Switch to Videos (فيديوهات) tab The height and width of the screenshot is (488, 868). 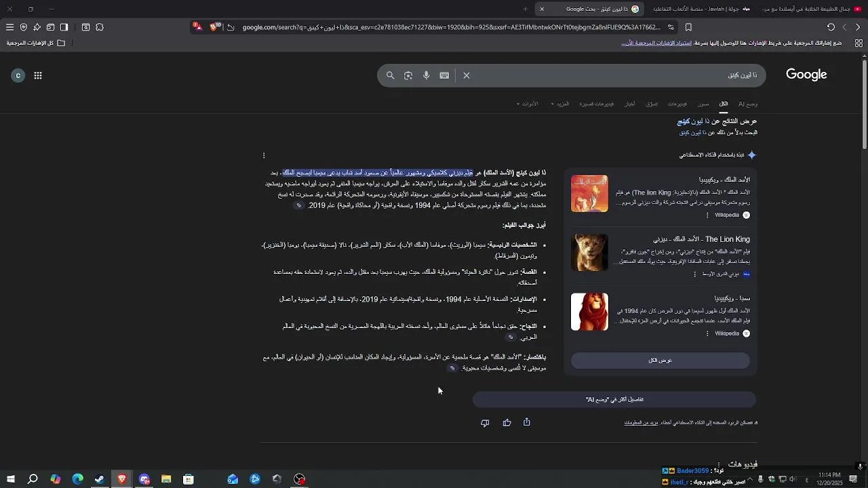pos(677,104)
